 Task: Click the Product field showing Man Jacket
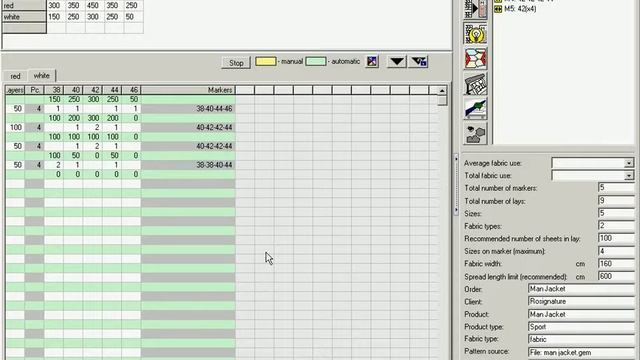click(x=581, y=314)
